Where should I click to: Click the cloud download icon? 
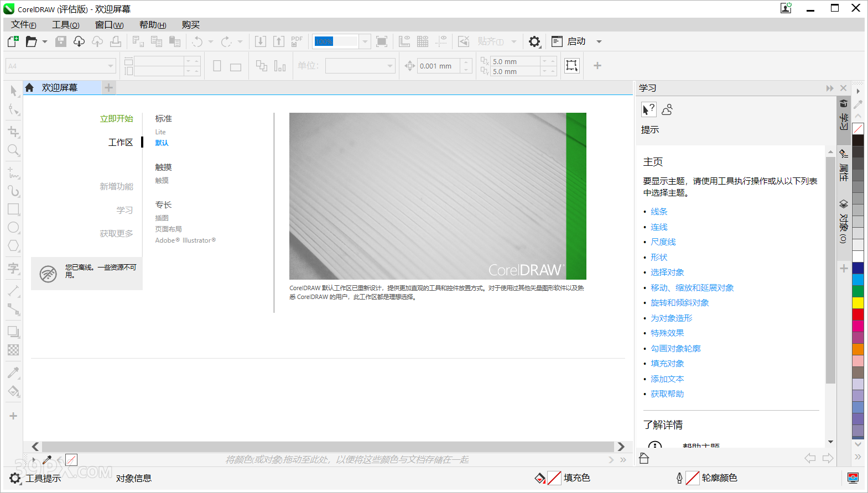(x=79, y=41)
